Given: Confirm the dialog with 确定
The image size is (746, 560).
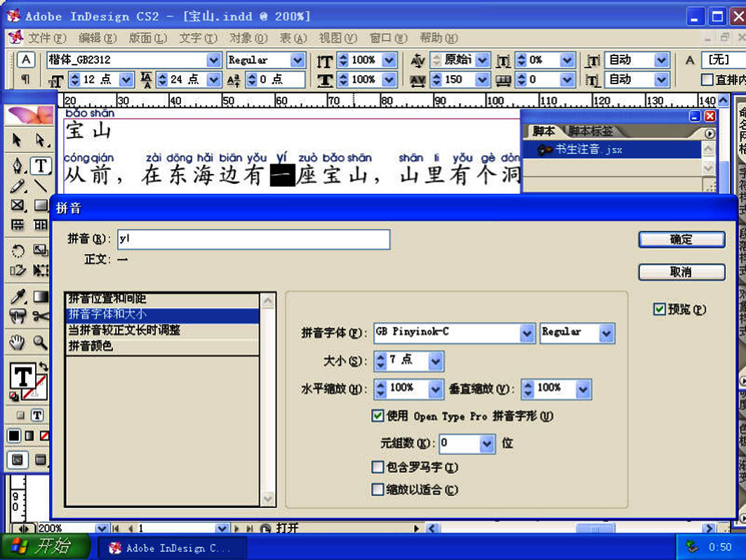Looking at the screenshot, I should click(681, 239).
